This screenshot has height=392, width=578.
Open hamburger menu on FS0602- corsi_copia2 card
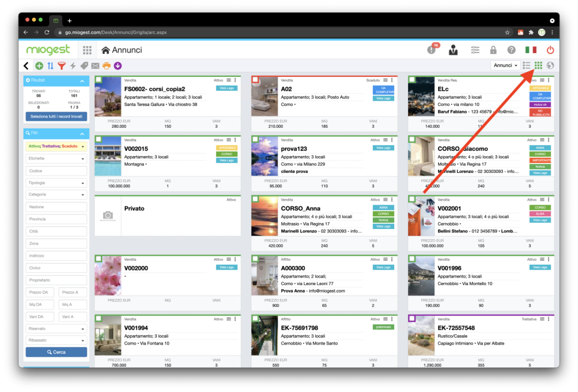pyautogui.click(x=228, y=80)
